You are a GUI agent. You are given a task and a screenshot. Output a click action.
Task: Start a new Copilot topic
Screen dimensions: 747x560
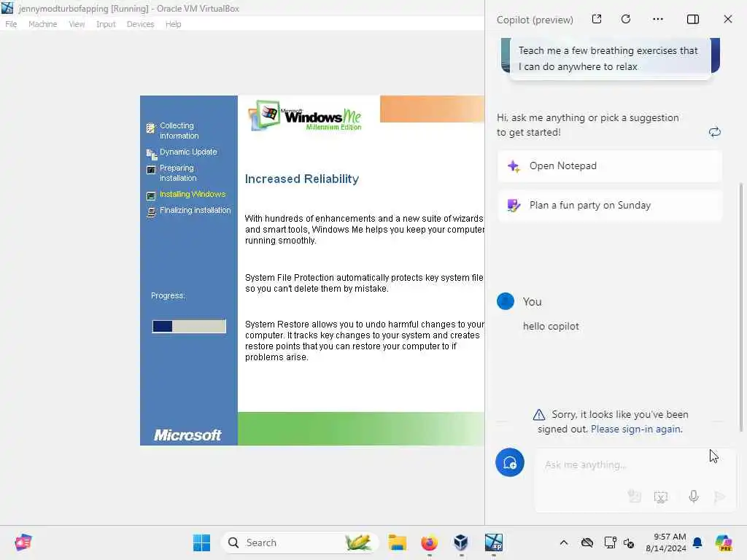pos(510,462)
